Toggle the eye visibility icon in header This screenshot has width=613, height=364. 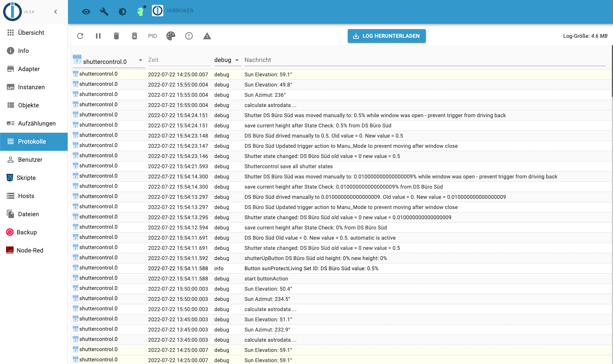click(86, 12)
